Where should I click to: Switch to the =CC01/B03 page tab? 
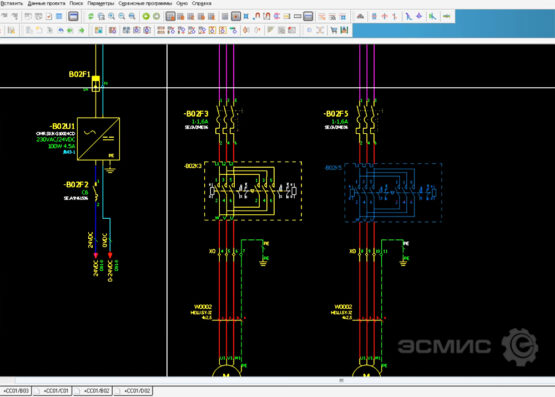tap(16, 391)
